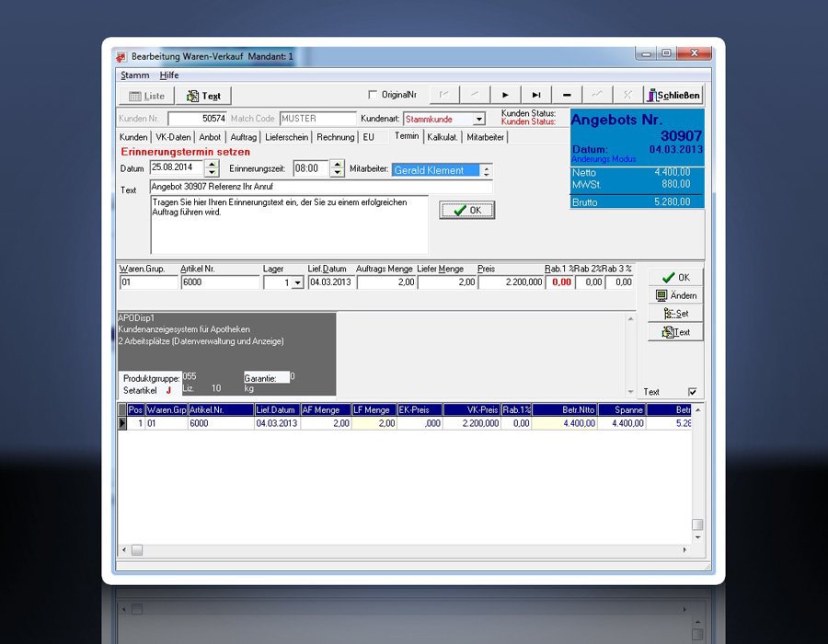Switch to the Anbot tab
Screen dimensions: 828x644
pos(210,137)
